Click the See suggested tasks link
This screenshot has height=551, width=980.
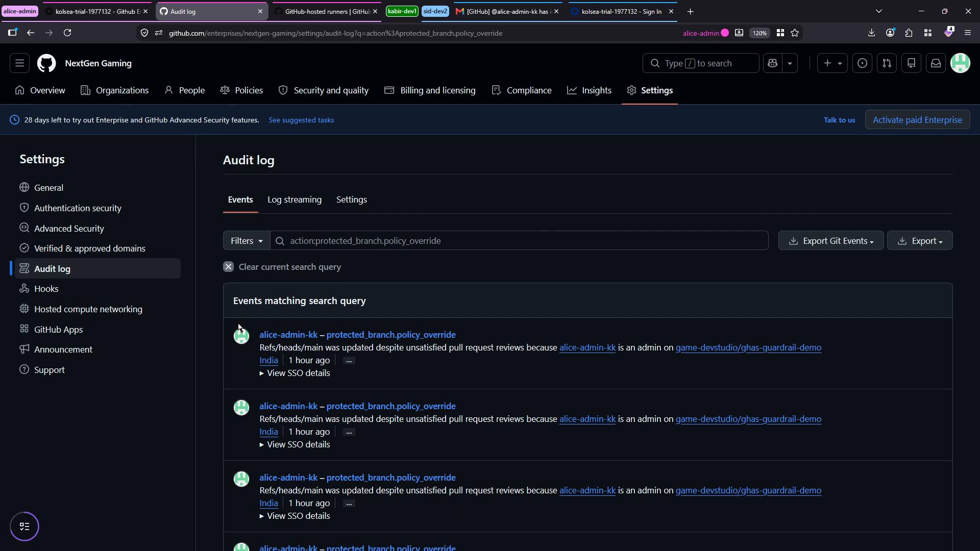tap(301, 120)
